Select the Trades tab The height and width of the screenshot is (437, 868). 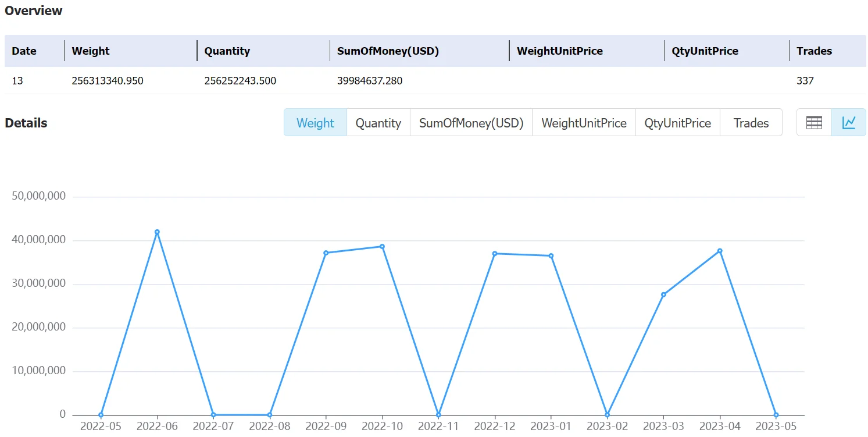751,123
